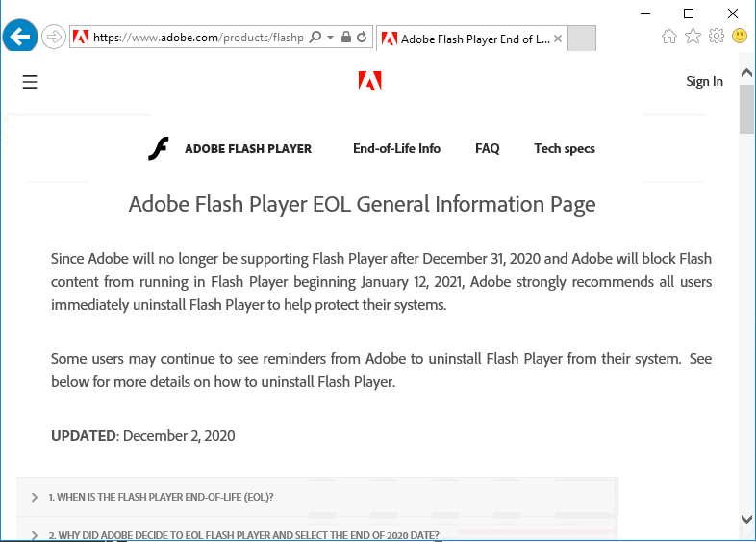
Task: Select the FAQ menu item
Action: point(488,148)
